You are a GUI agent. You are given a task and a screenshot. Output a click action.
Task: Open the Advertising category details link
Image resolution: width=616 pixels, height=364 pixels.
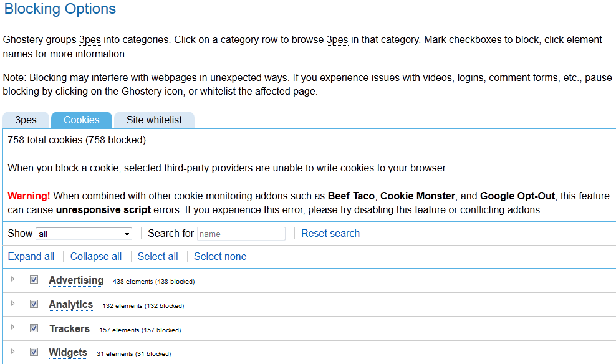point(75,280)
